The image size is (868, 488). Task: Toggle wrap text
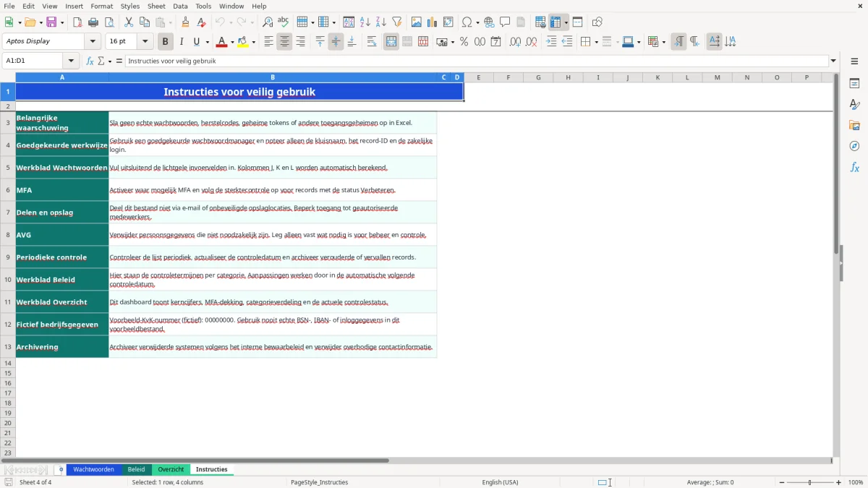[372, 42]
